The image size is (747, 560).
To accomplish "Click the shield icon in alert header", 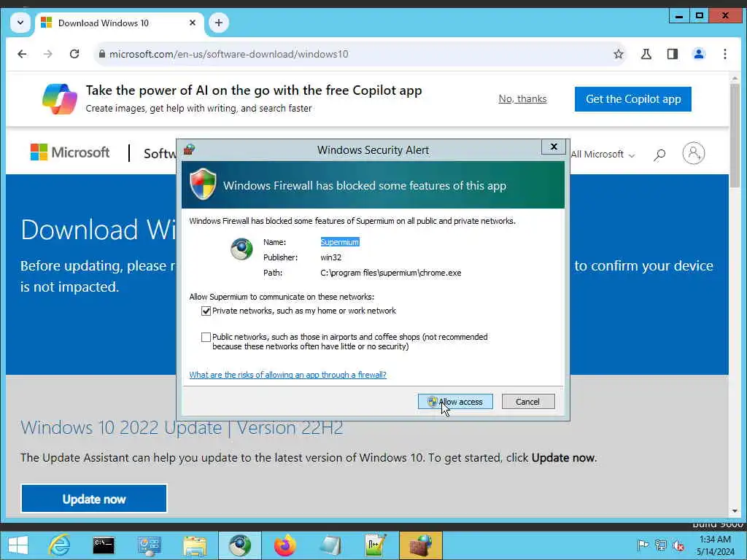I will click(x=203, y=184).
